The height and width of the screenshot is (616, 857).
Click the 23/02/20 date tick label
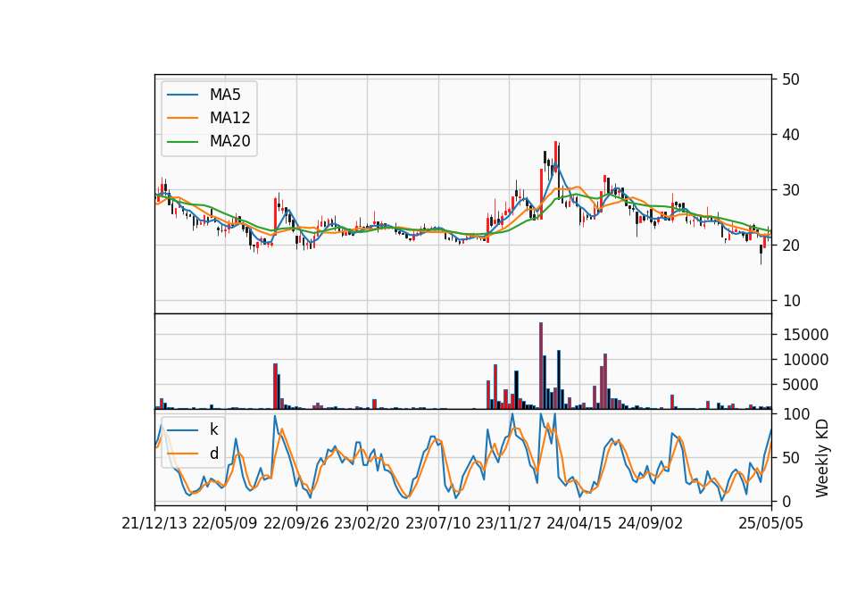pos(367,524)
